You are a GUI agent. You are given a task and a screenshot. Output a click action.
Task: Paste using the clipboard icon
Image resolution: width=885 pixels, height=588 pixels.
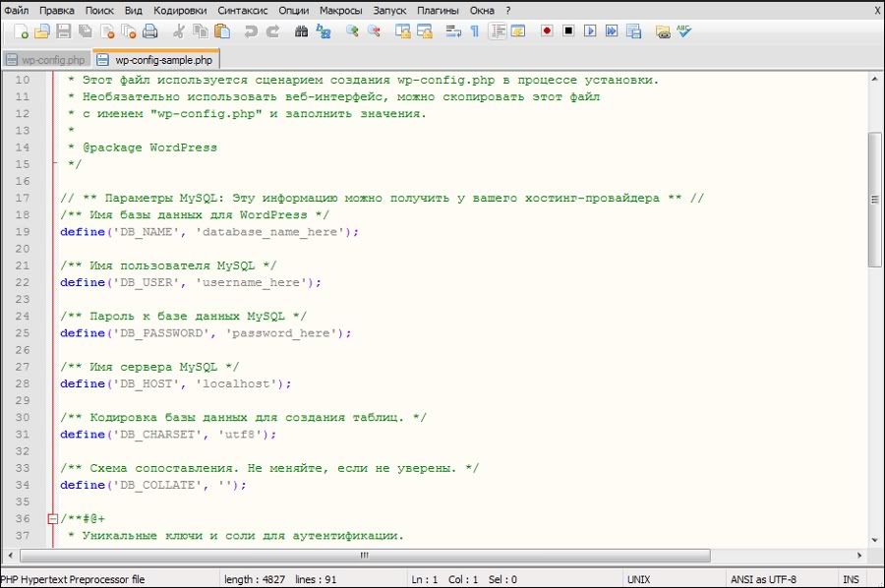pos(222,31)
